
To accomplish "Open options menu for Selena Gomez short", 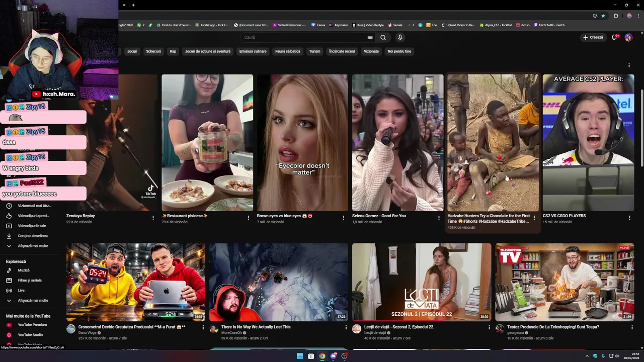I will pos(439,218).
